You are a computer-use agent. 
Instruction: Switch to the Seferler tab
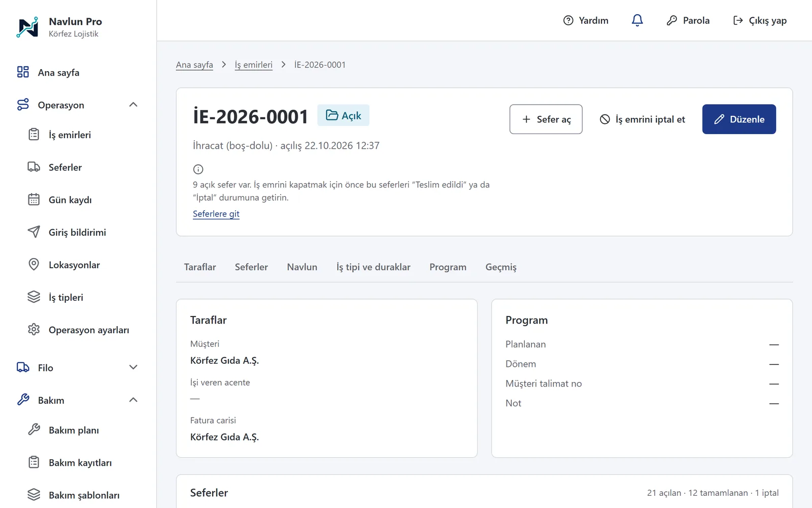(x=251, y=267)
